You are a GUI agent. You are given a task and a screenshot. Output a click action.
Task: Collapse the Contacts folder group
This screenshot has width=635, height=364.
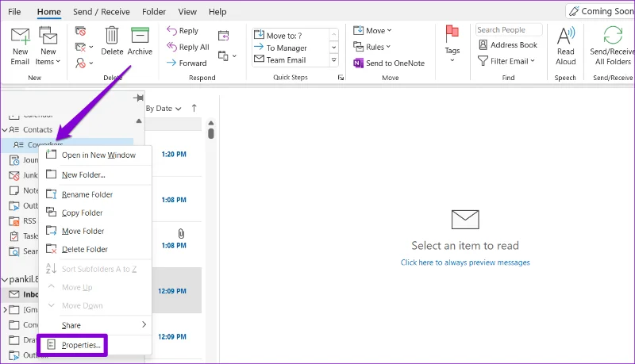coord(5,130)
